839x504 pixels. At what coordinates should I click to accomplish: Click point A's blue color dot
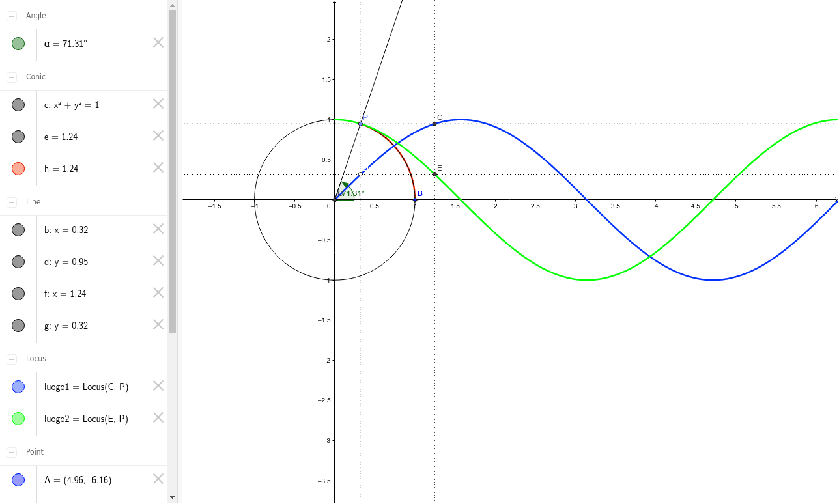click(x=18, y=479)
